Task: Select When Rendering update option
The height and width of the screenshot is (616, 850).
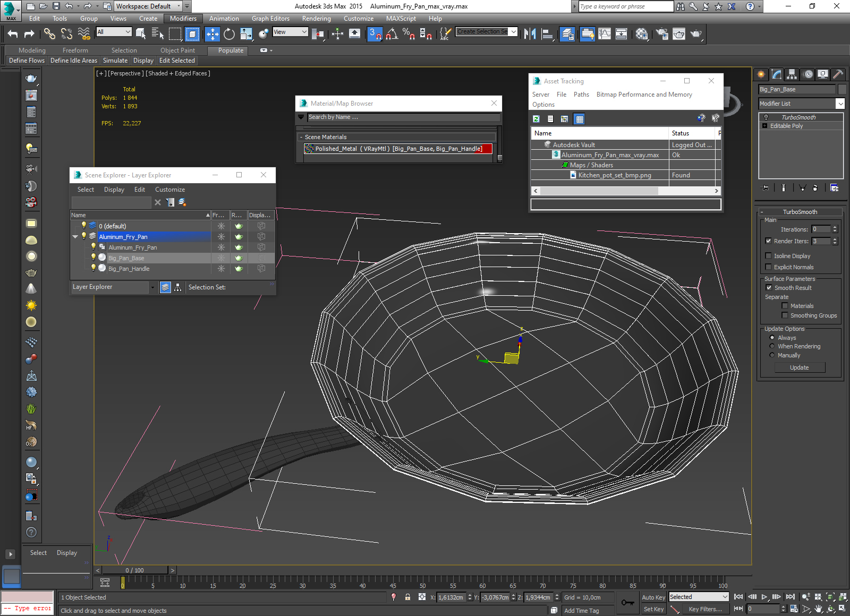Action: 772,346
